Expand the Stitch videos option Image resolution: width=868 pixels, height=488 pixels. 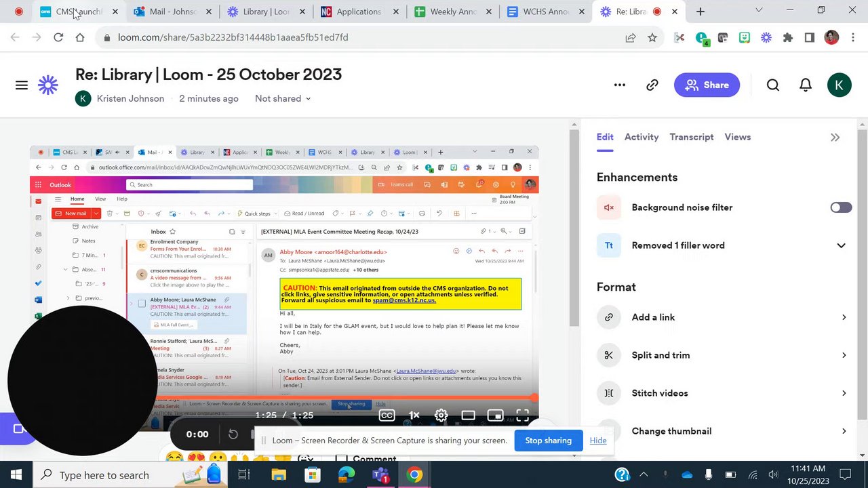point(724,393)
